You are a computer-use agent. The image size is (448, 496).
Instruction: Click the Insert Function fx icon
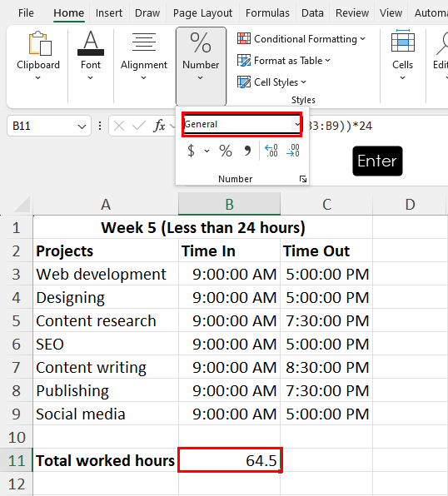(159, 126)
